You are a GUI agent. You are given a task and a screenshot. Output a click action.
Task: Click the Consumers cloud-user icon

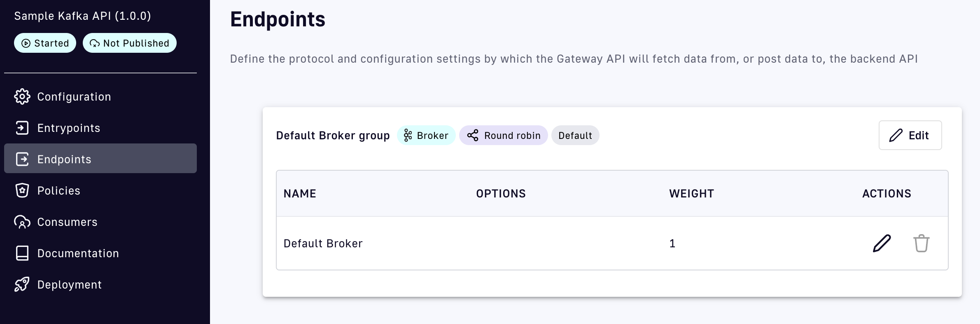pyautogui.click(x=22, y=222)
